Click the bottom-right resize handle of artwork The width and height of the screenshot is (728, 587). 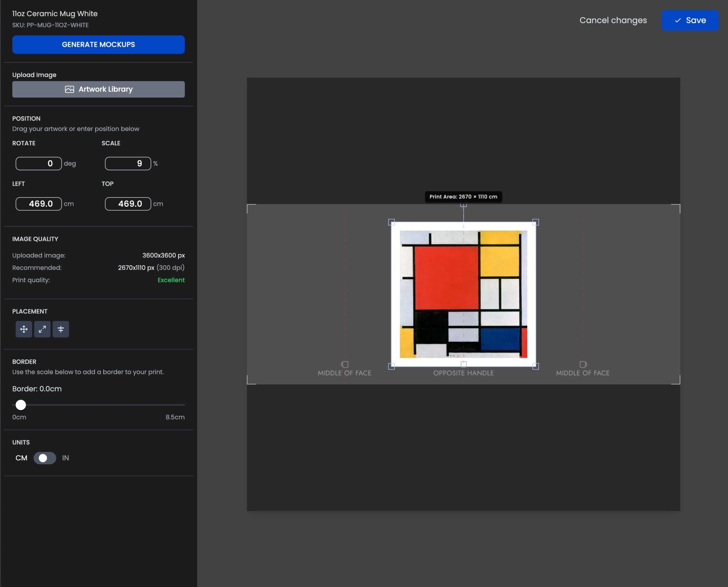click(535, 366)
